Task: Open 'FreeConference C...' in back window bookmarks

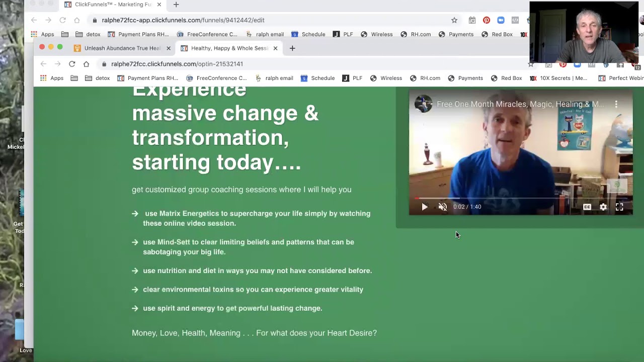Action: (207, 34)
